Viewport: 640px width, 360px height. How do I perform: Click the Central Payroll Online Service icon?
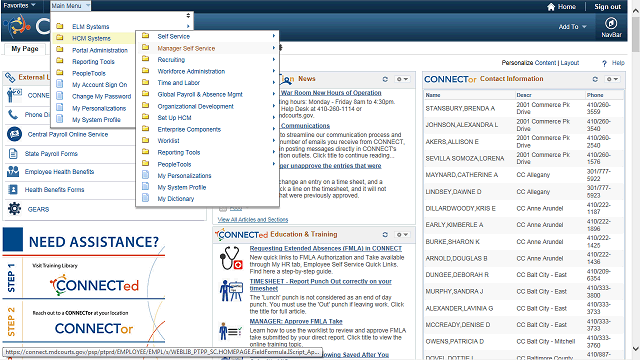point(14,134)
